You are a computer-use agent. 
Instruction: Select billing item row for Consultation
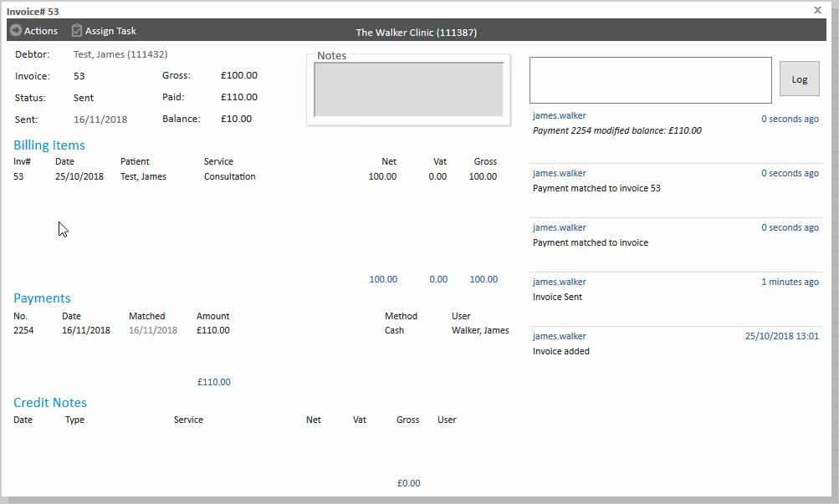(x=229, y=177)
